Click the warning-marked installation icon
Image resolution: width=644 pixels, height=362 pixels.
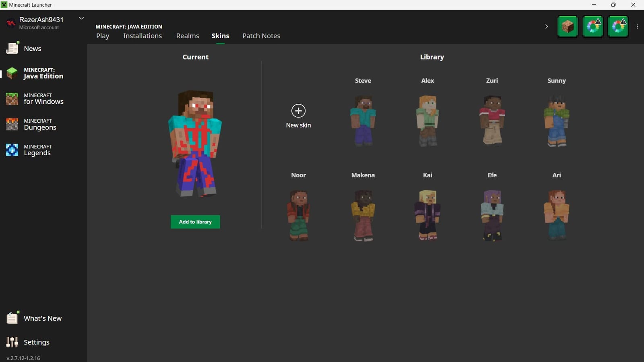[x=592, y=27]
